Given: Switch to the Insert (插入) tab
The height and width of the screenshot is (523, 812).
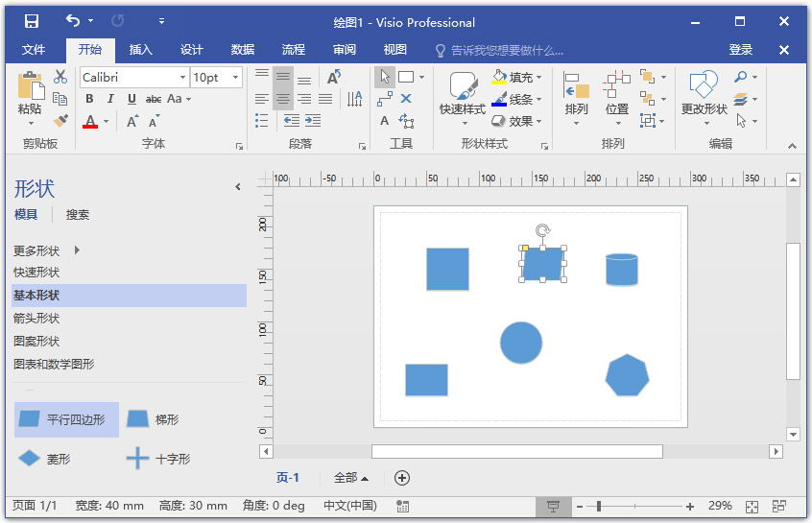Looking at the screenshot, I should pos(141,50).
